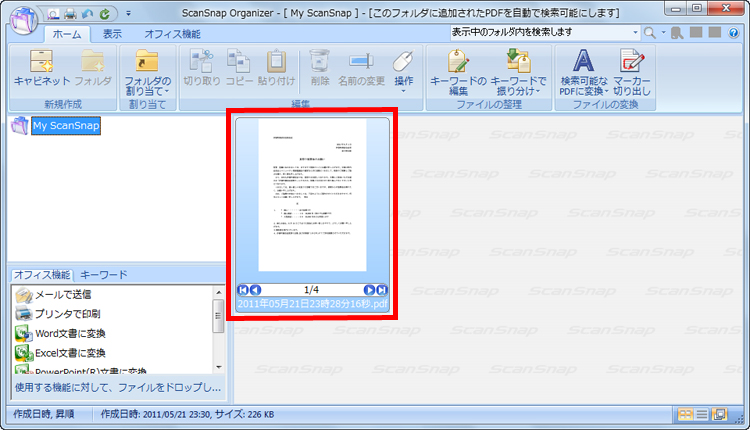750x430 pixels.
Task: Click メールで送信 in the office functions list
Action: pos(63,295)
